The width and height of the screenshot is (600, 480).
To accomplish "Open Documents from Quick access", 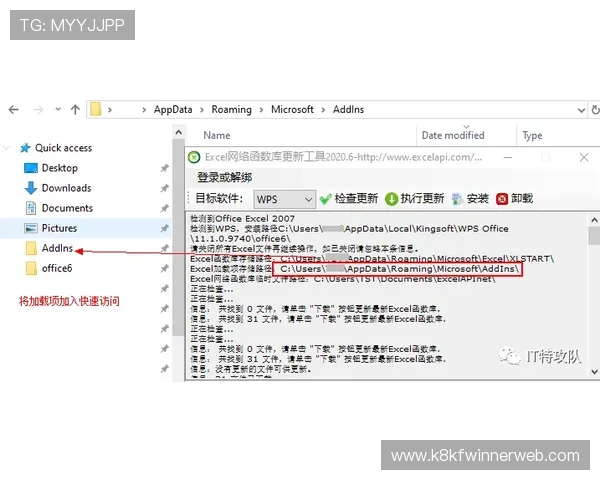I will [x=67, y=208].
